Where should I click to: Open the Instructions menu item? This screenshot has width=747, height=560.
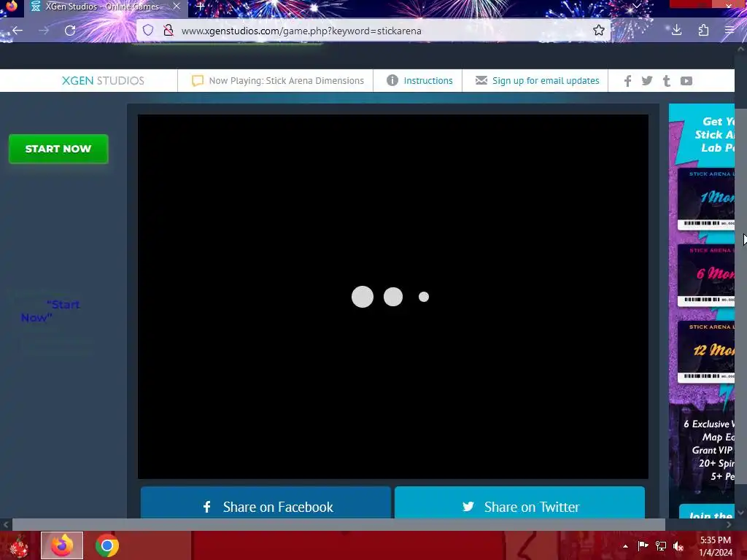point(427,80)
